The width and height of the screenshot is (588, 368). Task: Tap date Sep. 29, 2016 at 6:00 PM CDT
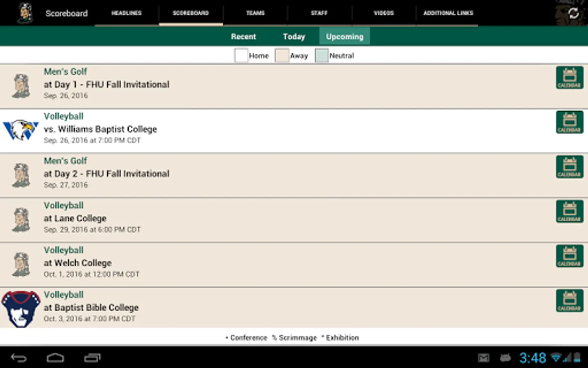click(x=92, y=230)
